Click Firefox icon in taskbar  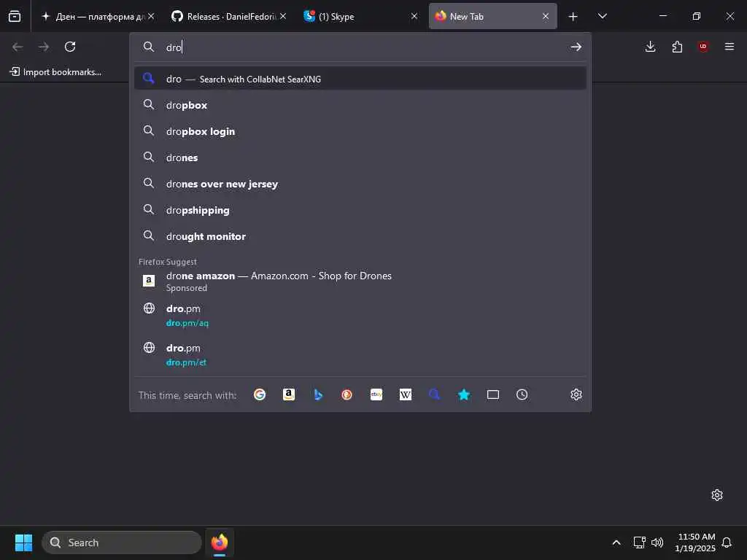[220, 542]
